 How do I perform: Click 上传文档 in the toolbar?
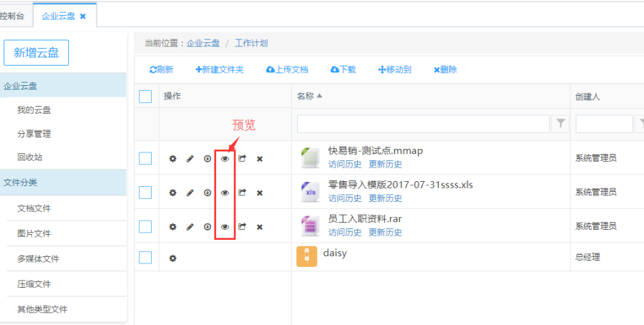tap(287, 69)
